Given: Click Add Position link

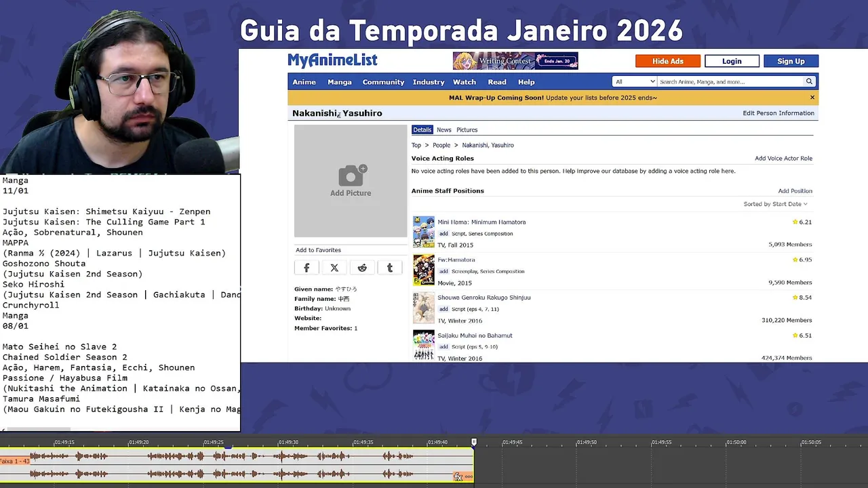Looking at the screenshot, I should pos(795,191).
